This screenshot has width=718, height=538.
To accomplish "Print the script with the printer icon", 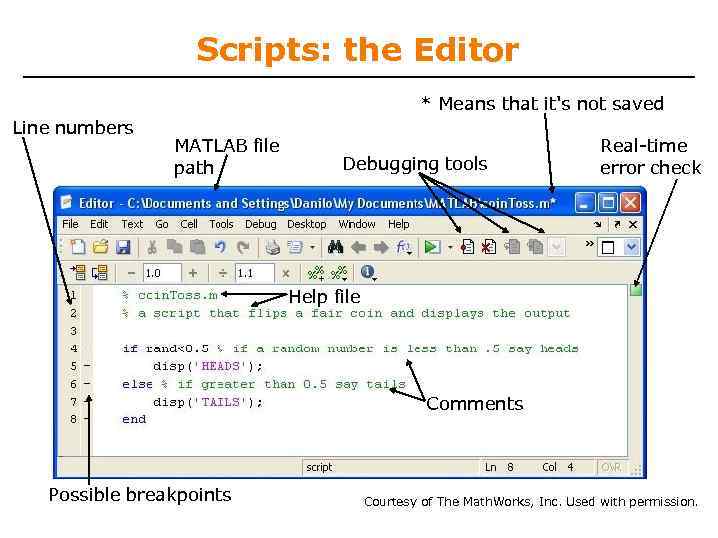I will 272,247.
